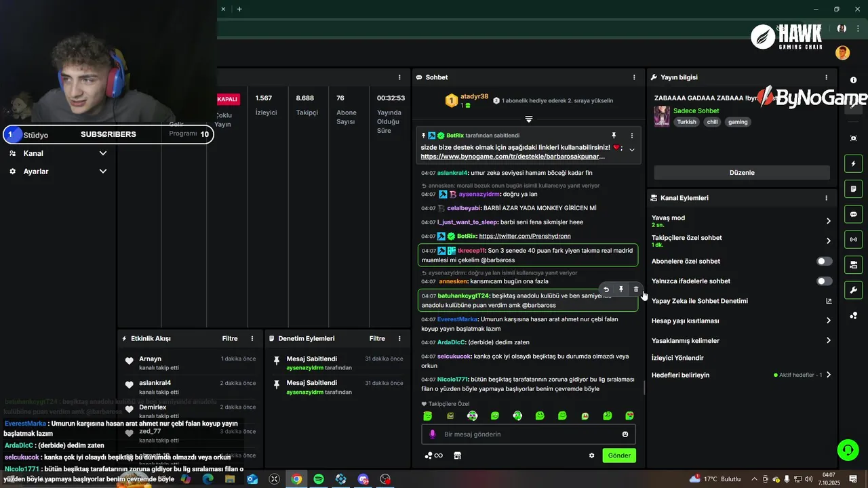Open the chat settings gear icon

pos(591,455)
